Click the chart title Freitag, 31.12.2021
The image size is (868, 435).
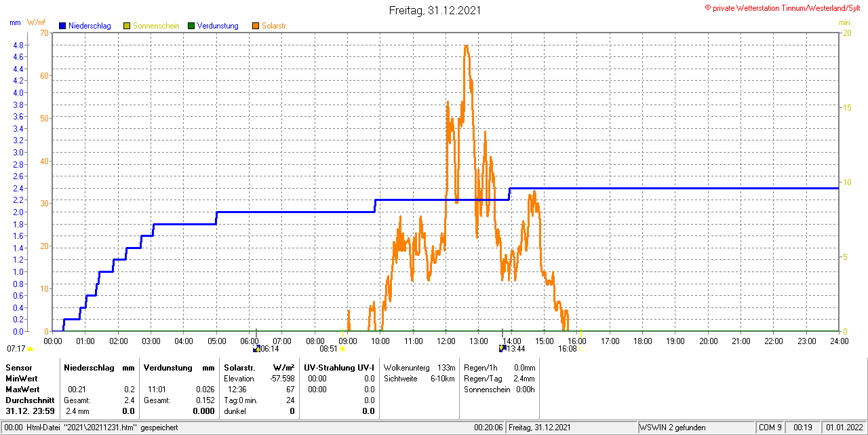(436, 10)
